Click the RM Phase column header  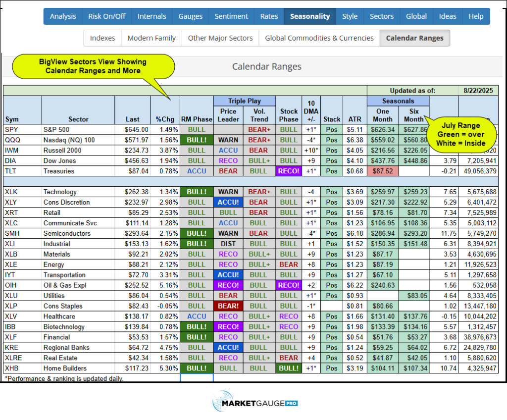click(197, 119)
